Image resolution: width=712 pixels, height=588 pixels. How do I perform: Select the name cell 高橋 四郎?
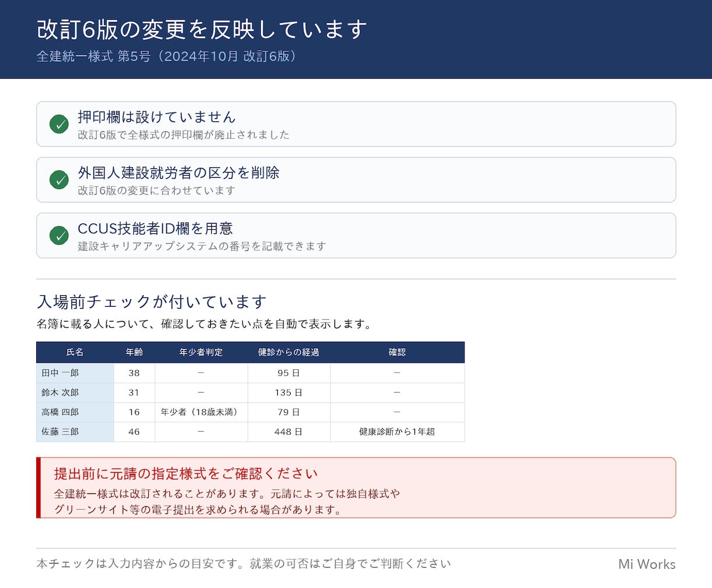[75, 412]
